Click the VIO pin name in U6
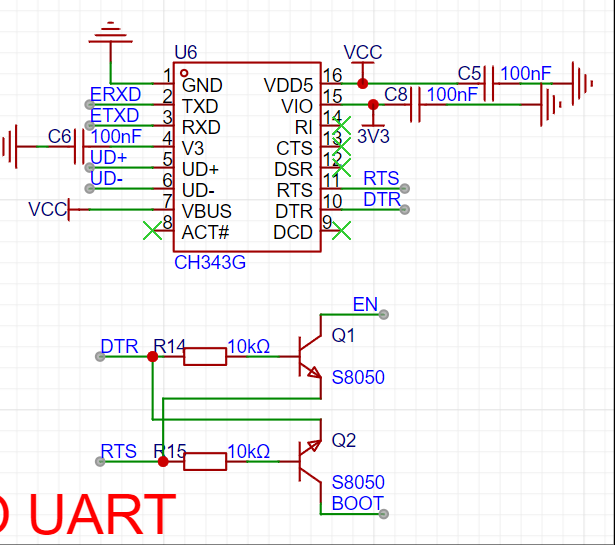This screenshot has height=545, width=615. [297, 107]
